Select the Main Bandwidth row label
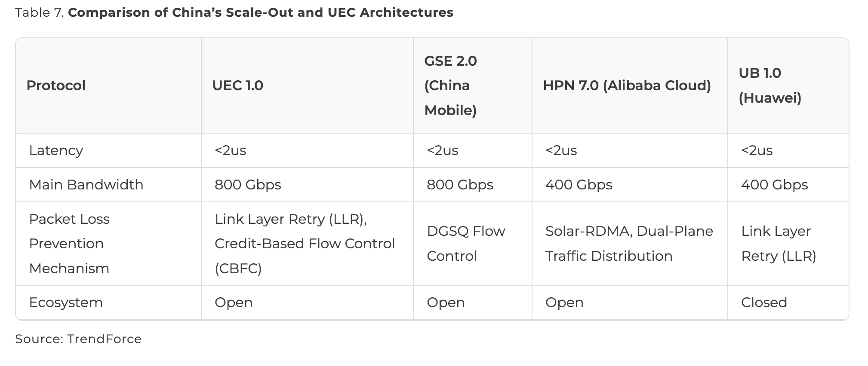The image size is (868, 366). coord(86,185)
